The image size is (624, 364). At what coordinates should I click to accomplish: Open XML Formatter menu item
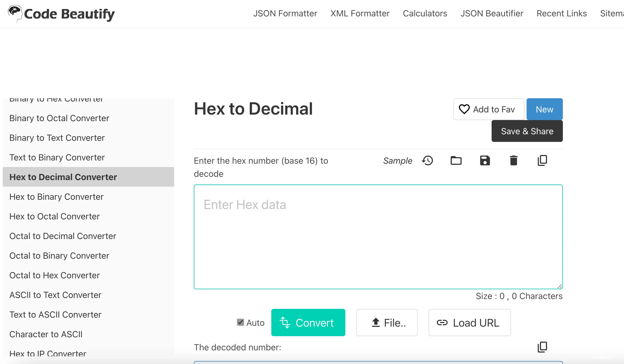click(x=360, y=13)
